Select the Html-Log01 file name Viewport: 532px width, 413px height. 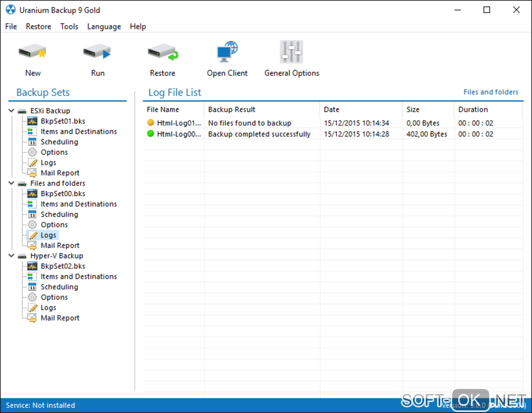[x=179, y=123]
